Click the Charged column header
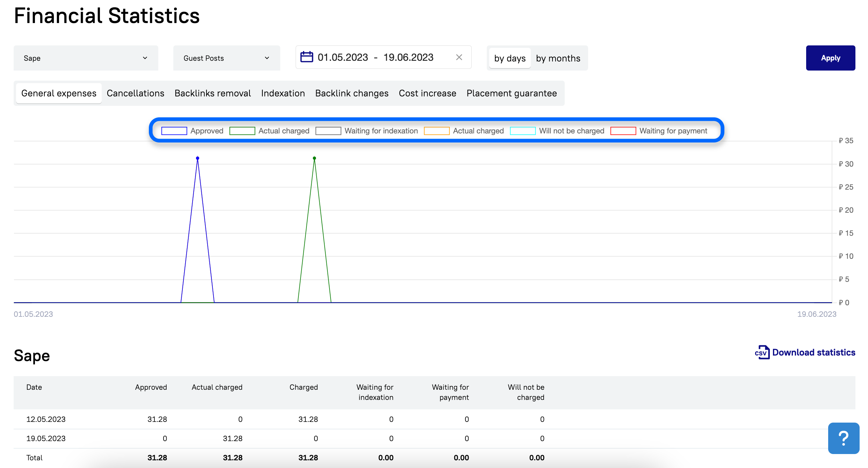Image resolution: width=868 pixels, height=468 pixels. click(x=304, y=387)
